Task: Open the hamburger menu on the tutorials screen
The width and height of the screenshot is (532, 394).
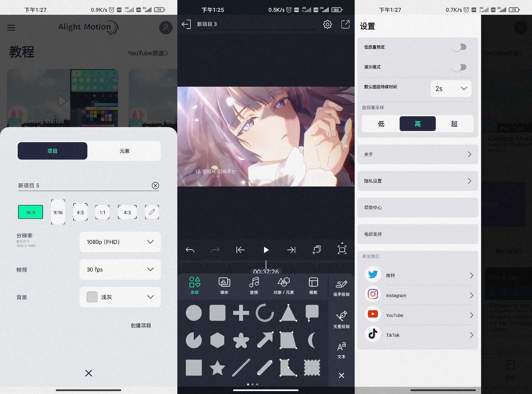Action: (11, 28)
